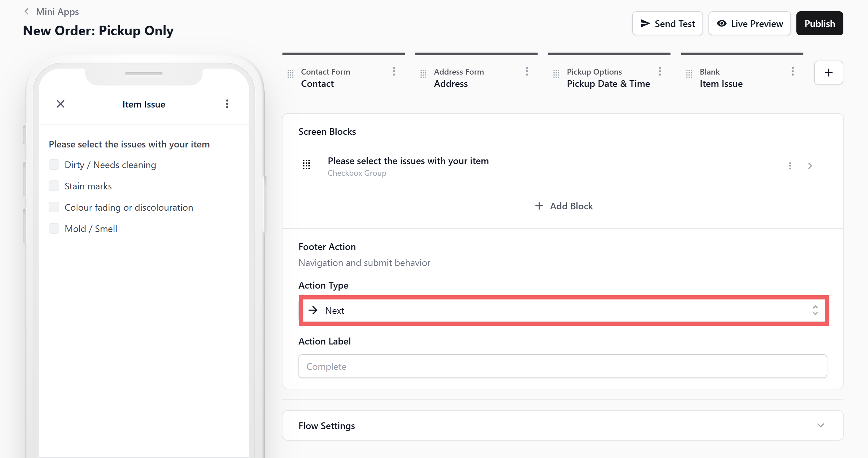Image resolution: width=868 pixels, height=458 pixels.
Task: Grab the Address Form drag handle
Action: 423,74
